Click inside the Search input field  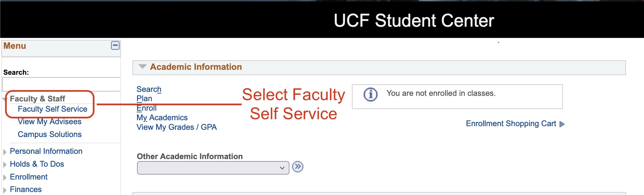tap(62, 84)
